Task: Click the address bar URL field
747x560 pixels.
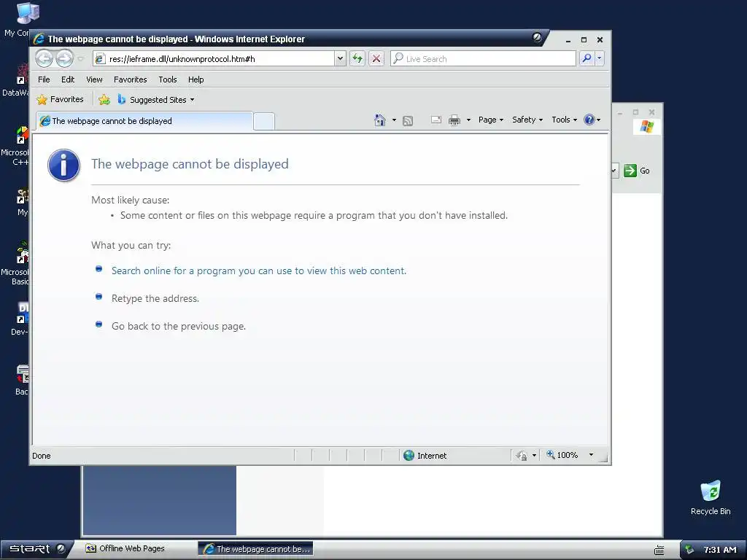Action: pos(214,59)
